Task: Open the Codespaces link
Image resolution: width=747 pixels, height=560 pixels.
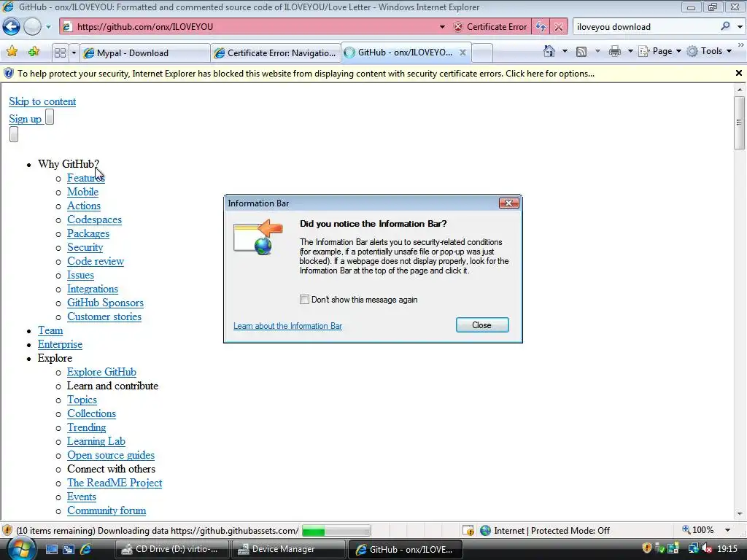Action: [x=94, y=219]
